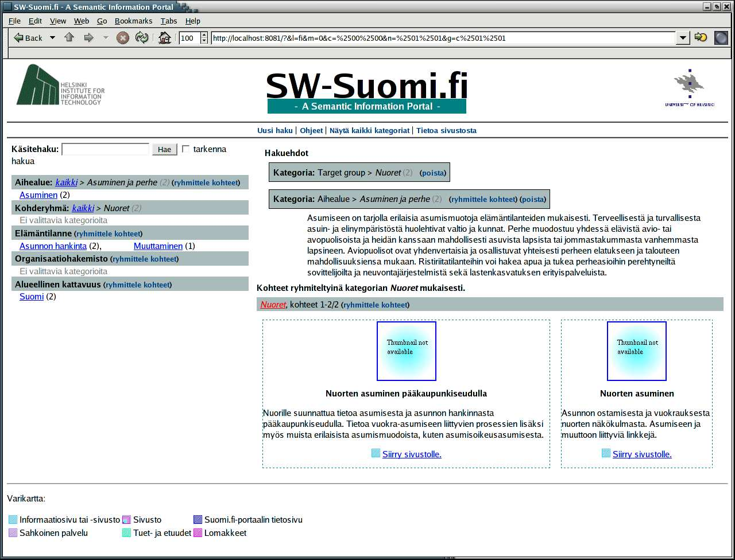Open the address bar history dropdown
The image size is (735, 560).
coord(682,38)
